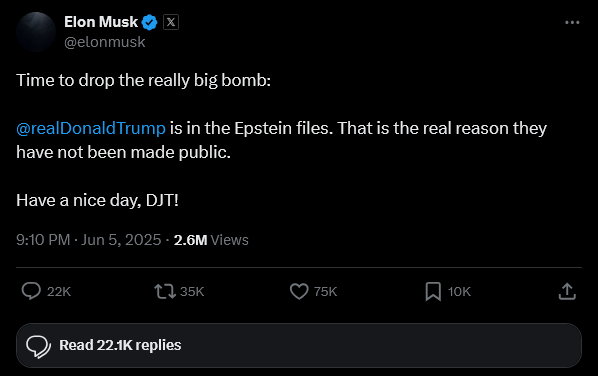Like the post with the heart icon
The height and width of the screenshot is (376, 598).
click(x=299, y=291)
